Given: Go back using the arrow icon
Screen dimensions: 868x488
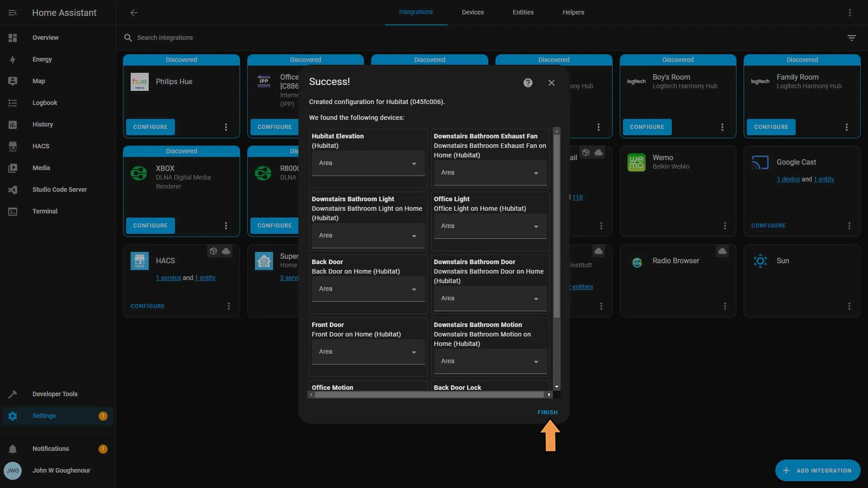Looking at the screenshot, I should [x=134, y=13].
